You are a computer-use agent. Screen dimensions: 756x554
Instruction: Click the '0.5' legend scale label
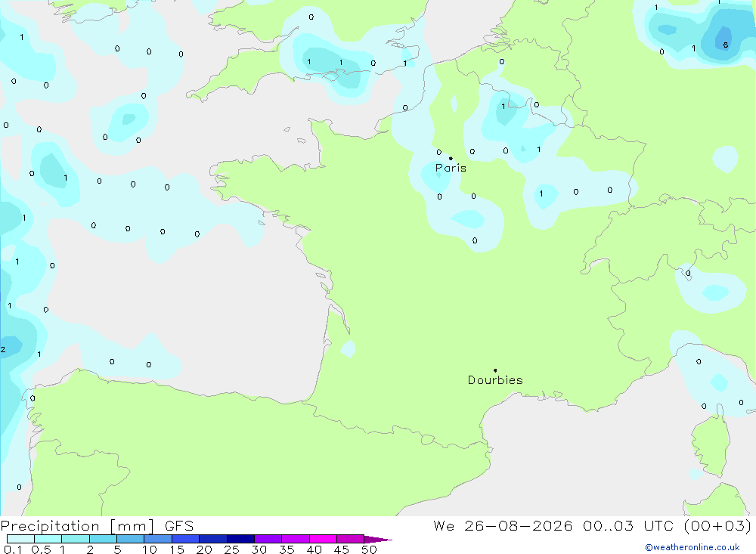coord(41,549)
